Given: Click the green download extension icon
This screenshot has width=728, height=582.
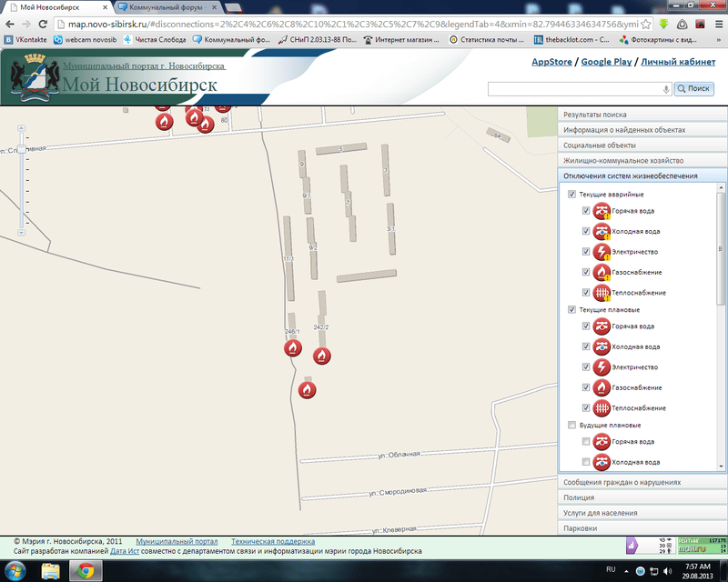Looking at the screenshot, I should [x=664, y=25].
